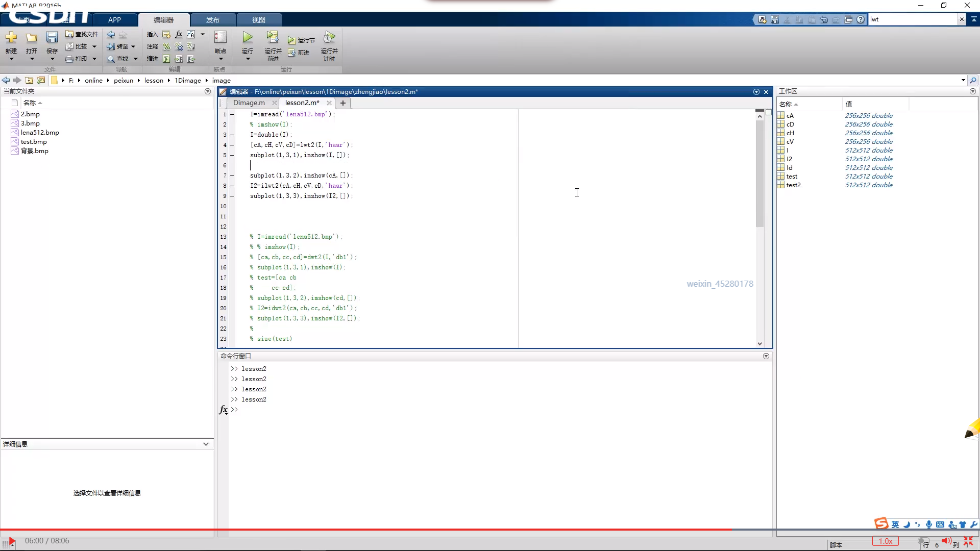Open the 发布 (Publish) ribbon tab

pyautogui.click(x=213, y=20)
